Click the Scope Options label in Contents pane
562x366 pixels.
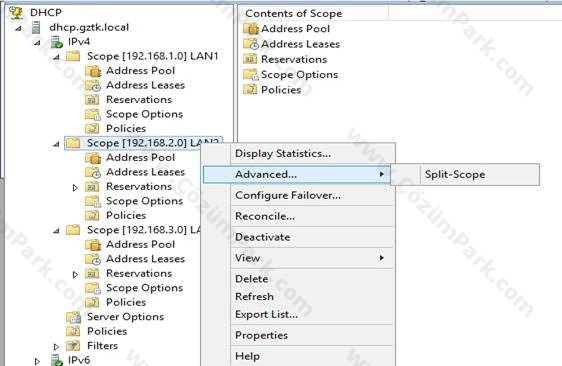click(x=299, y=75)
